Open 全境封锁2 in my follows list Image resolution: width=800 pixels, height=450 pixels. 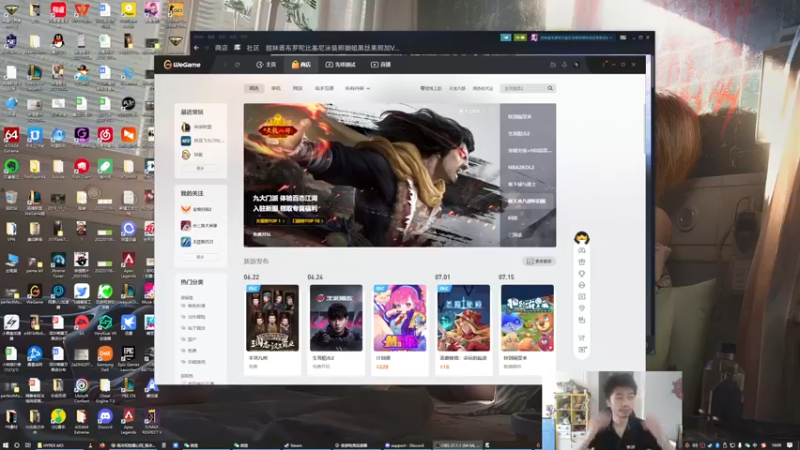tap(199, 209)
